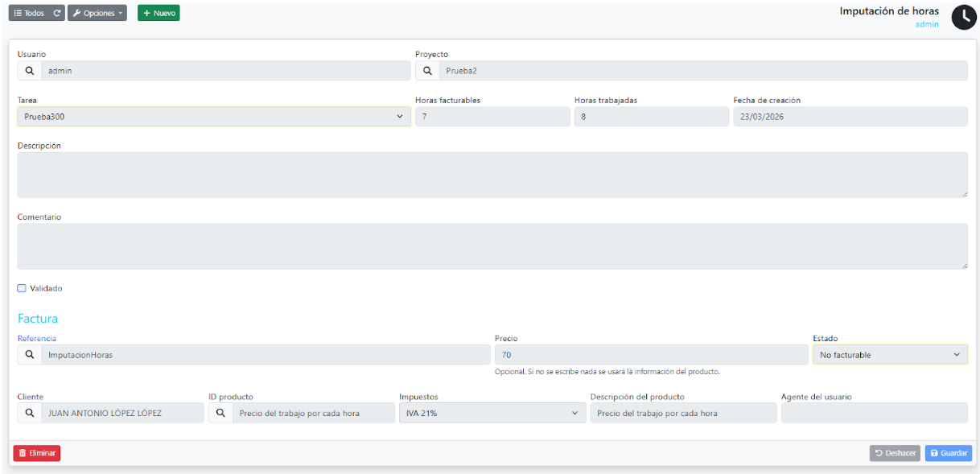
Task: Click the search icon next to Cliente
Action: (30, 413)
